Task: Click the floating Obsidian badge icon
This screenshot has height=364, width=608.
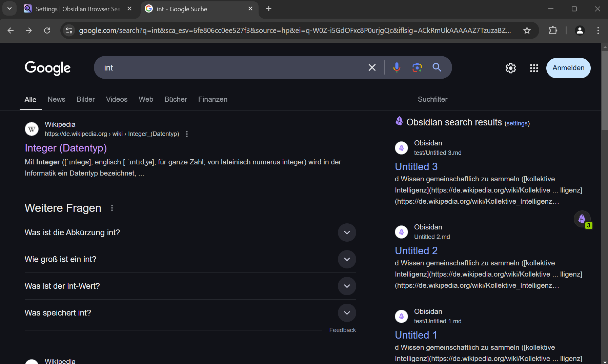Action: point(582,219)
